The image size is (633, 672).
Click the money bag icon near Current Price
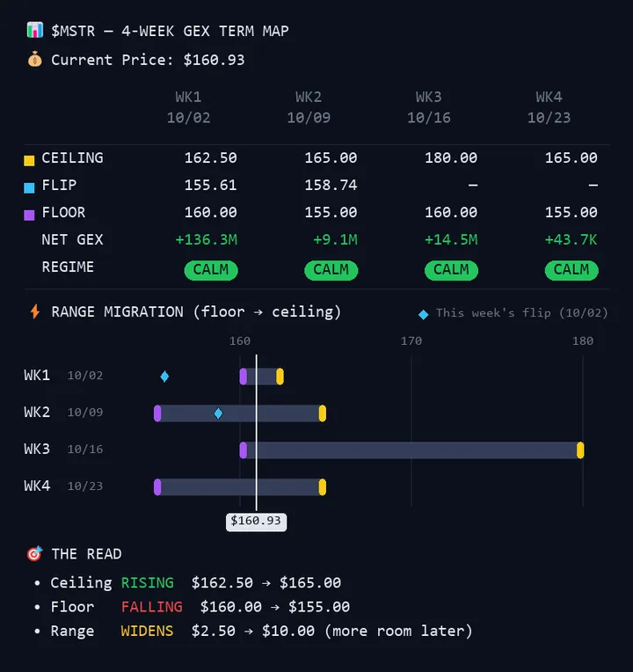pyautogui.click(x=34, y=60)
